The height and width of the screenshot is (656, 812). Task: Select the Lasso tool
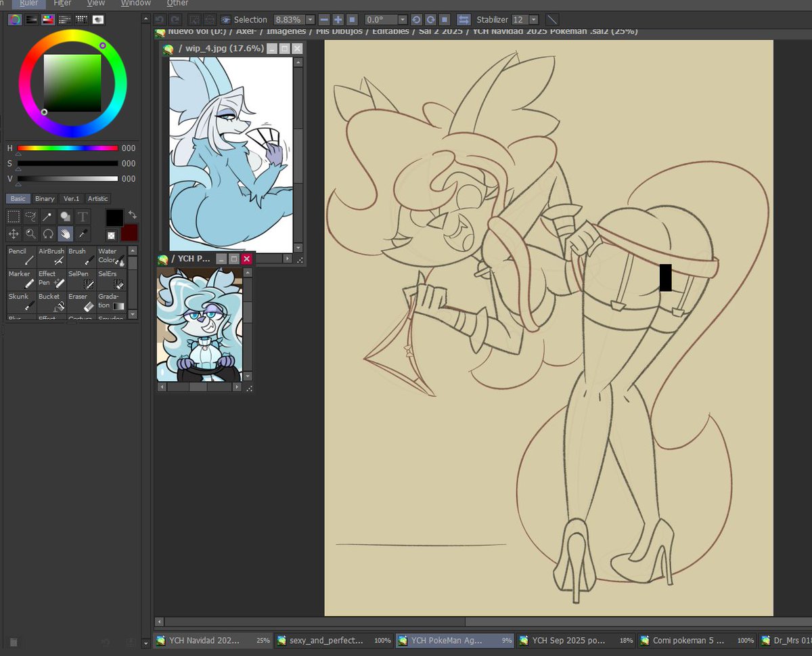click(x=30, y=217)
